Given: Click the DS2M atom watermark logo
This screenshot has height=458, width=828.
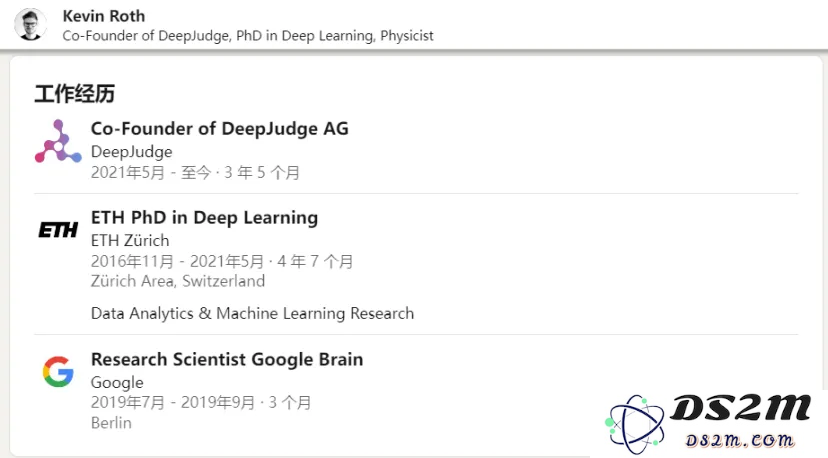Looking at the screenshot, I should (634, 424).
